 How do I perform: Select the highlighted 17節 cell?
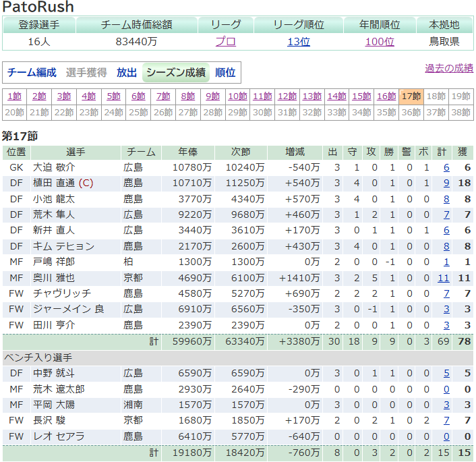pos(411,96)
